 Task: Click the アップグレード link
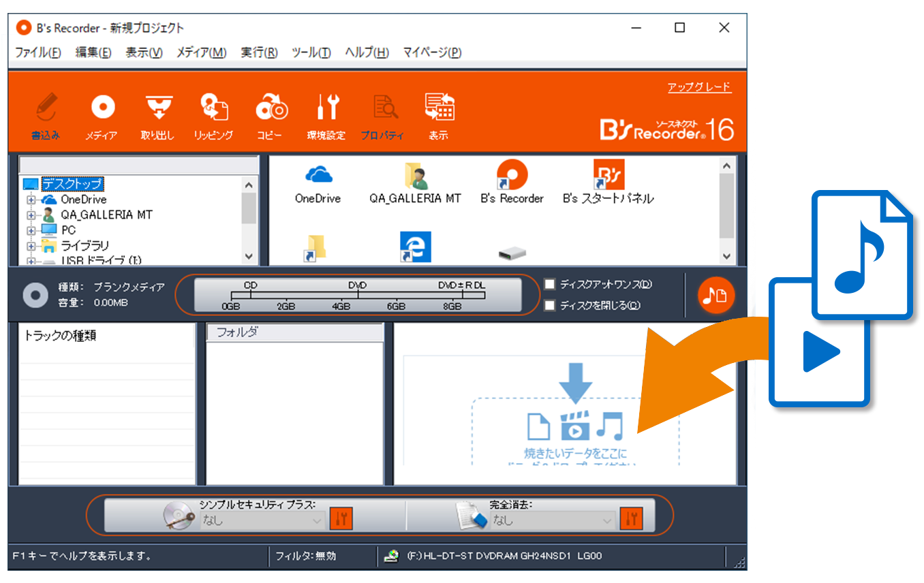pyautogui.click(x=699, y=87)
